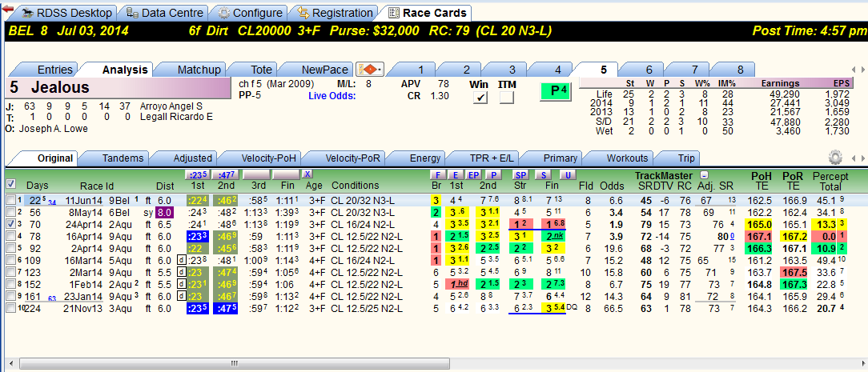868x372 pixels.
Task: Click the E running style button
Action: [x=455, y=174]
